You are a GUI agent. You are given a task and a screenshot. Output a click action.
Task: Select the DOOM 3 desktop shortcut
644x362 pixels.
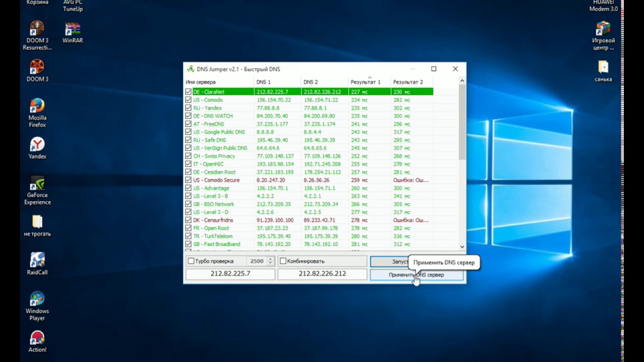pos(37,70)
